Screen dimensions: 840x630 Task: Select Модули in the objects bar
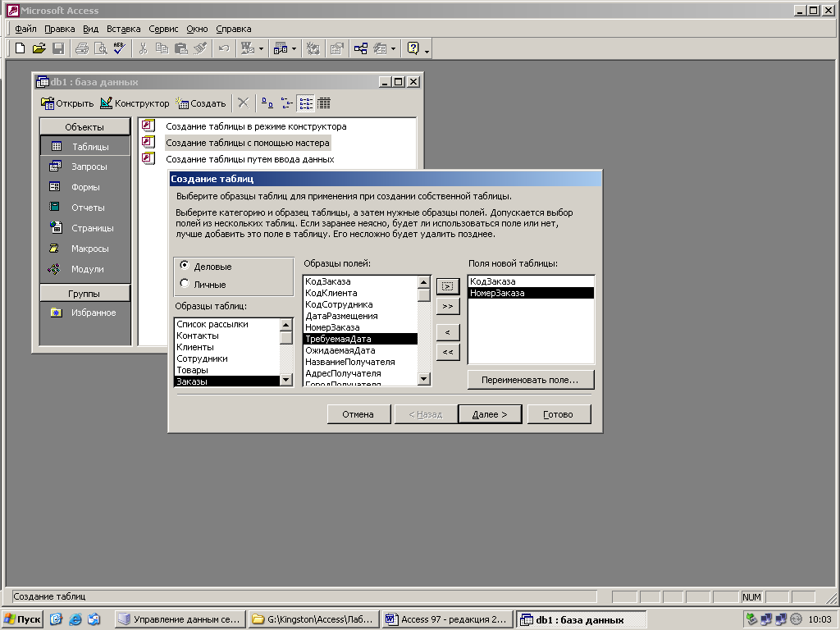coord(85,269)
